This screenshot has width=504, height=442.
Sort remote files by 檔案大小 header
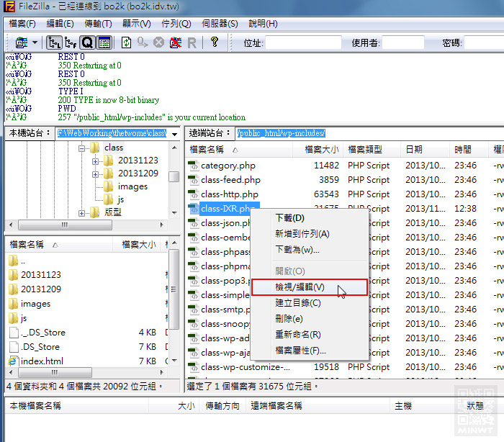pos(318,150)
